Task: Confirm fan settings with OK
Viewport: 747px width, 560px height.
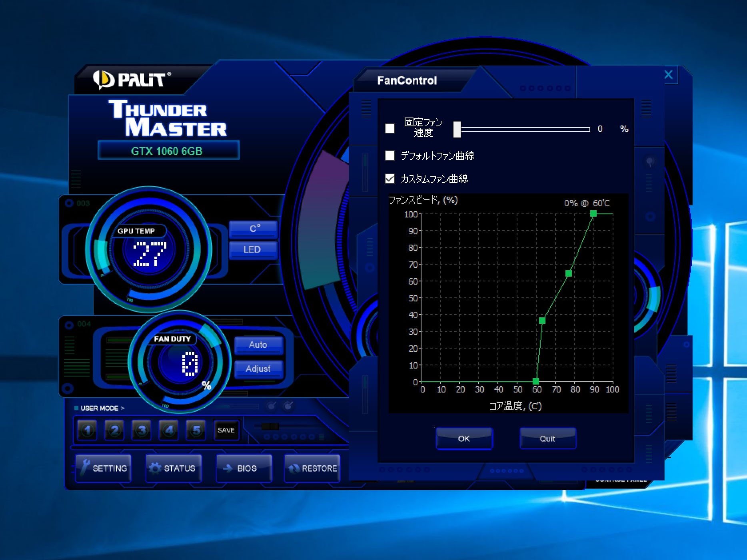Action: 464,438
